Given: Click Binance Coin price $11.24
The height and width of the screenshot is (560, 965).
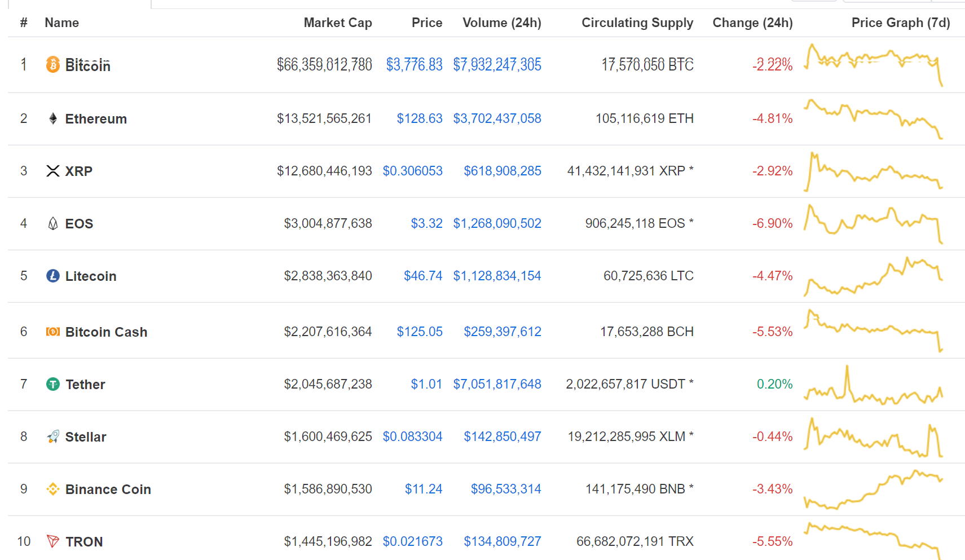Looking at the screenshot, I should coord(424,489).
